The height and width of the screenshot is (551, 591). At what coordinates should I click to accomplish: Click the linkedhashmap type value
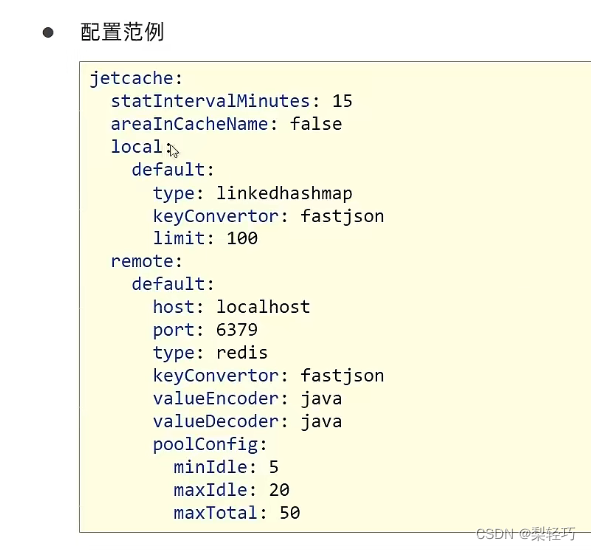point(284,193)
